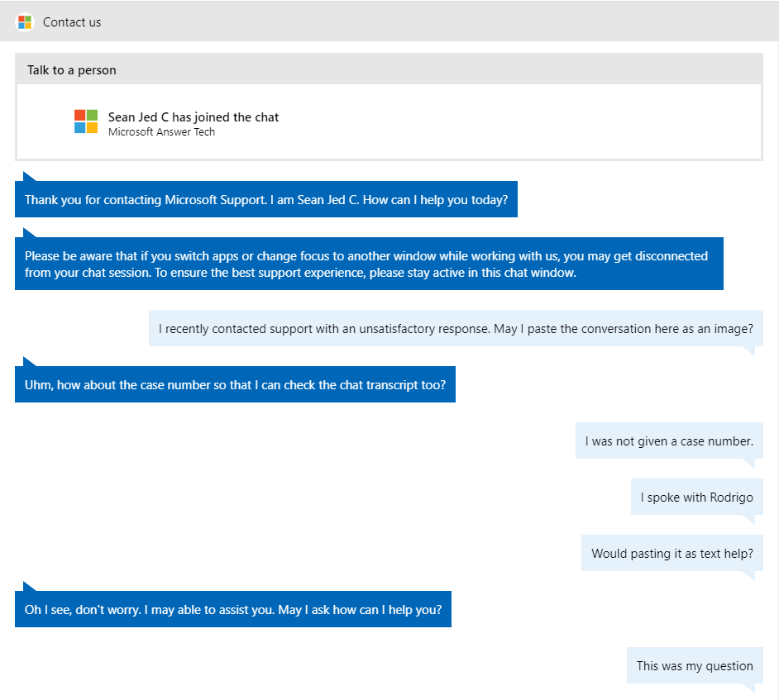
Task: Click 'Sean Jed C has joined the chat'
Action: (x=194, y=117)
